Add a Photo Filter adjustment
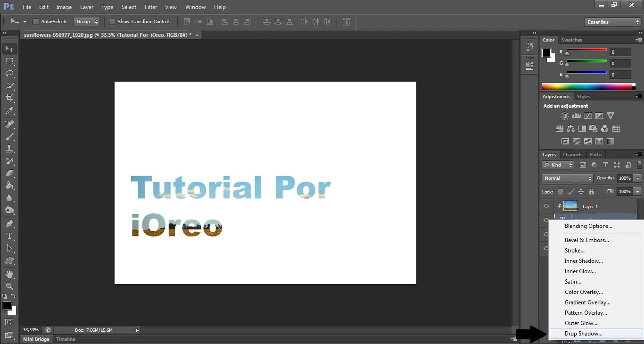 (x=594, y=128)
